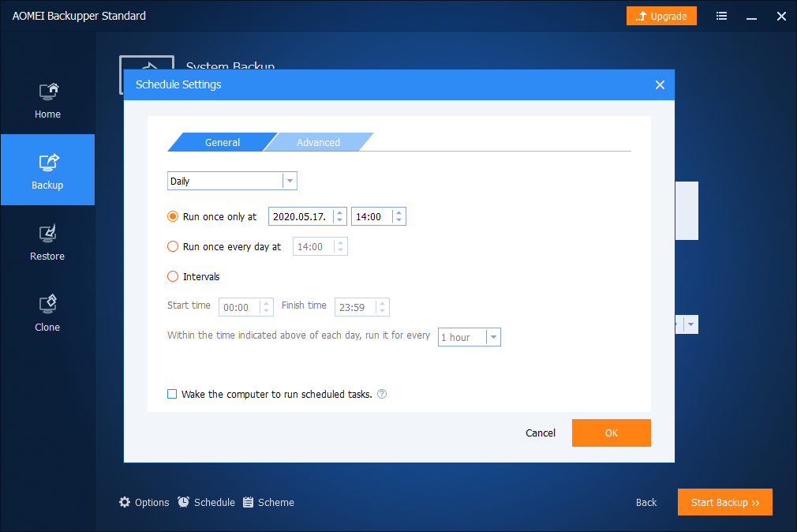797x532 pixels.
Task: Open the Home section in the sidebar
Action: tap(47, 100)
